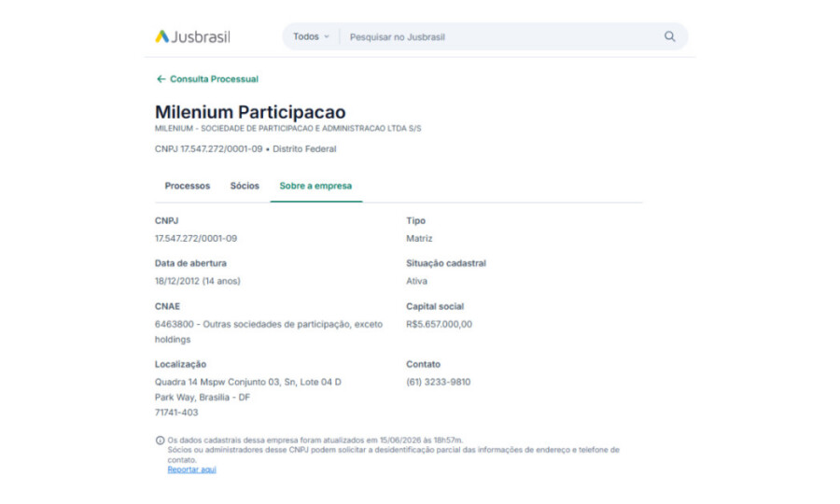Click the full company name subtitle
The width and height of the screenshot is (840, 504).
pyautogui.click(x=288, y=129)
